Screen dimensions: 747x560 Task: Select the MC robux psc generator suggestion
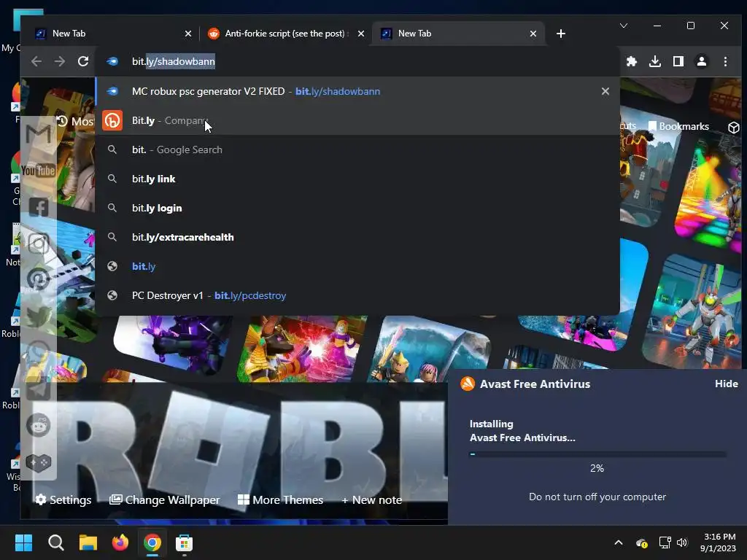click(357, 91)
